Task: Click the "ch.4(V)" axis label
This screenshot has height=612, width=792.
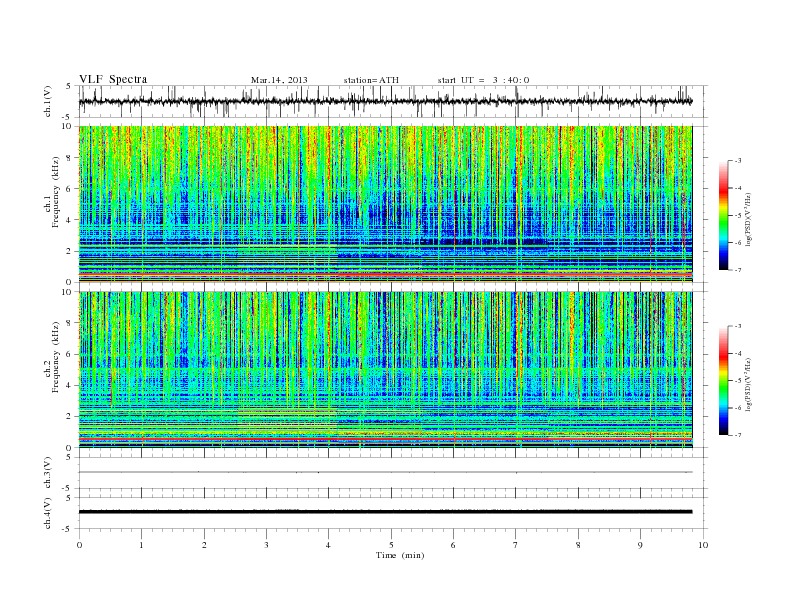Action: pos(48,513)
